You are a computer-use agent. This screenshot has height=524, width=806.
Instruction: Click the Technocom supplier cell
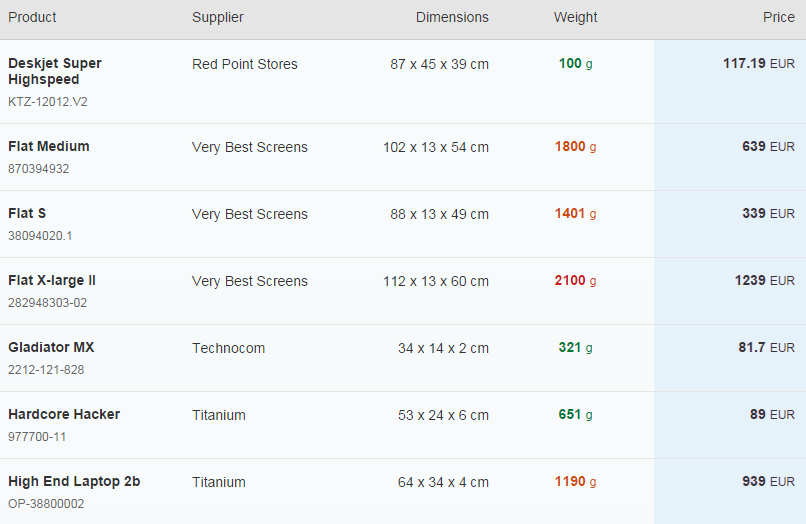point(228,348)
